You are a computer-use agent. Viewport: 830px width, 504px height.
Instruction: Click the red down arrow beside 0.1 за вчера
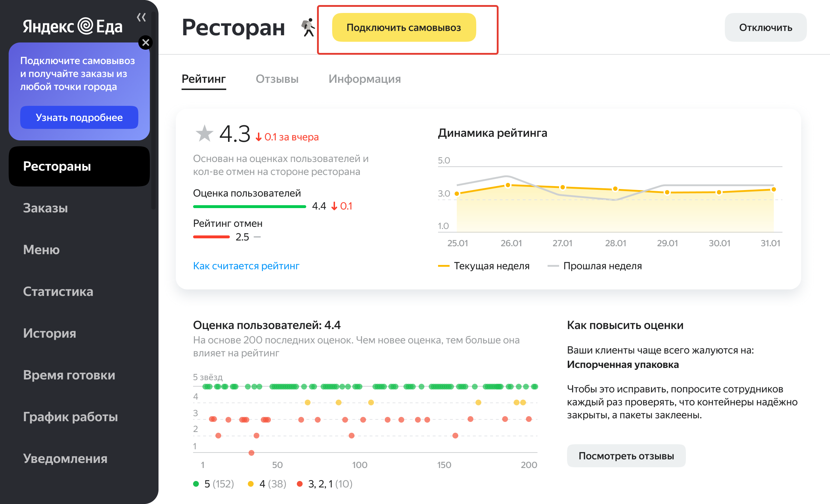click(x=259, y=137)
